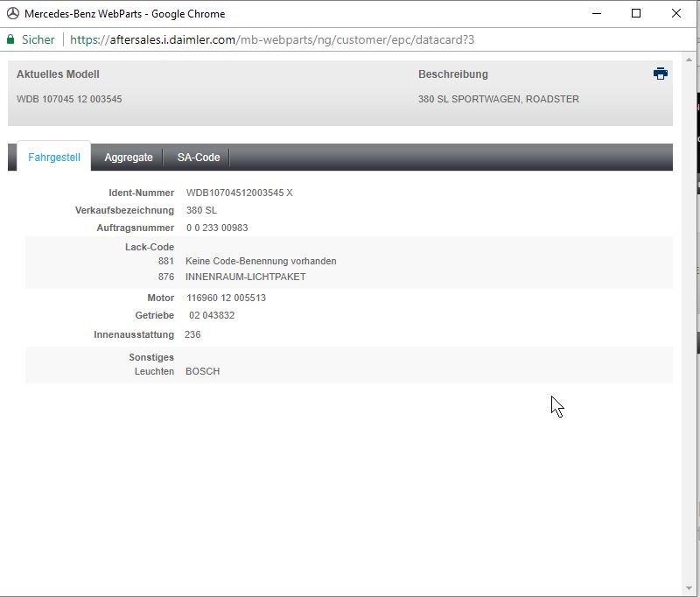This screenshot has width=700, height=597.
Task: Close the WebParts datacard window
Action: [x=675, y=13]
